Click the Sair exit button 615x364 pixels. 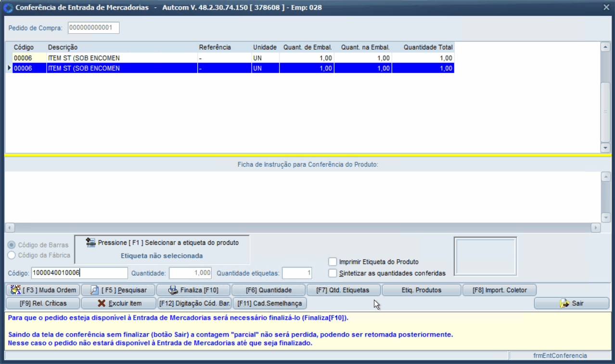(572, 303)
